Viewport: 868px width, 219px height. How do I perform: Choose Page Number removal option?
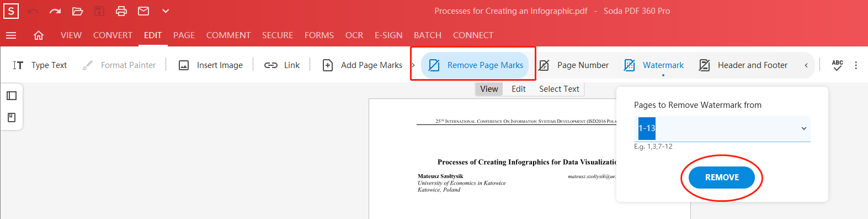[x=574, y=65]
